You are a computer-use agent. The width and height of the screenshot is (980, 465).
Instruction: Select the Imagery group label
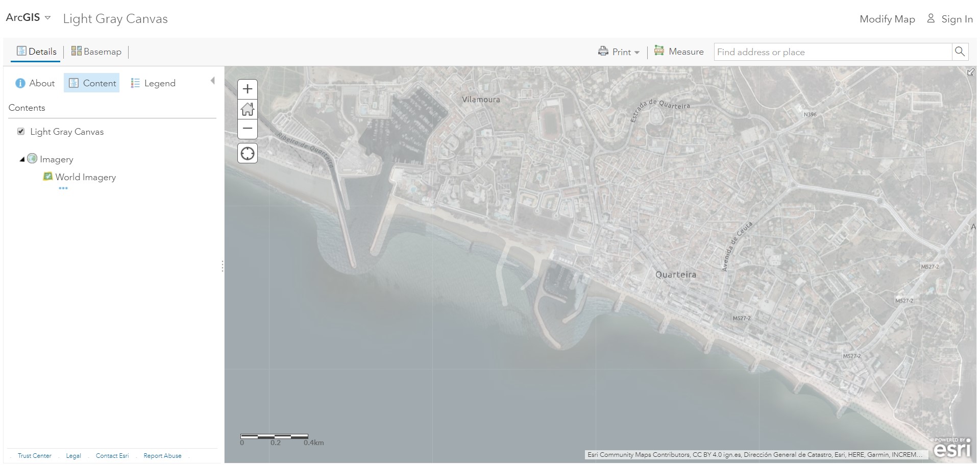click(57, 159)
